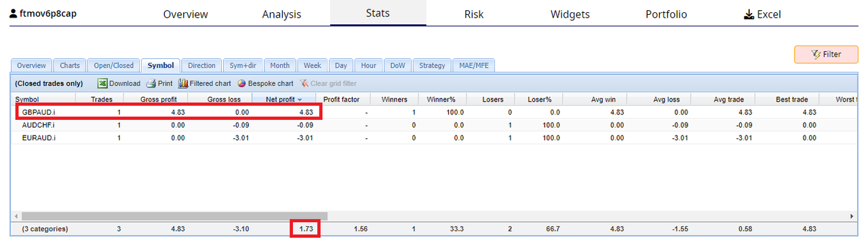Click the total Winner% value 33.3
868x248 pixels.
click(x=456, y=229)
